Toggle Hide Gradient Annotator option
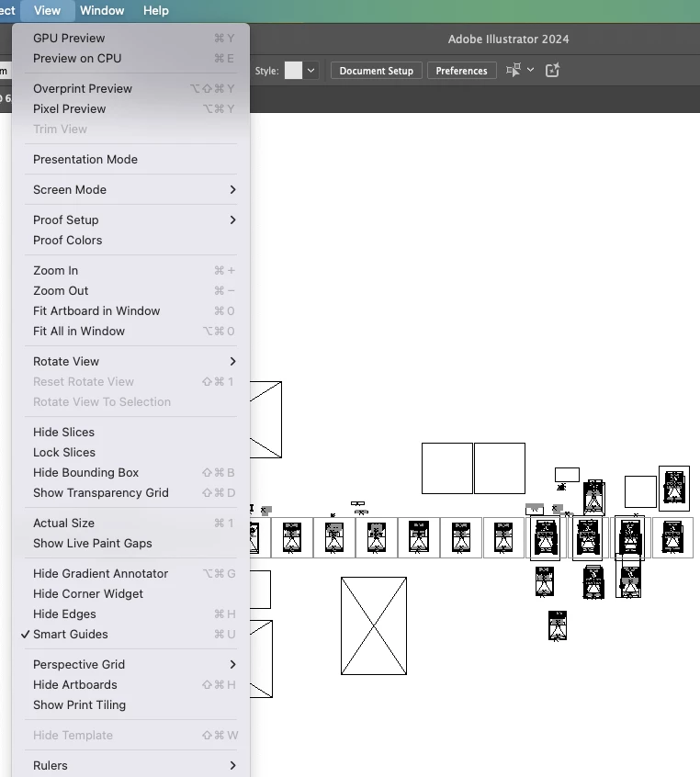The image size is (700, 777). (130, 574)
